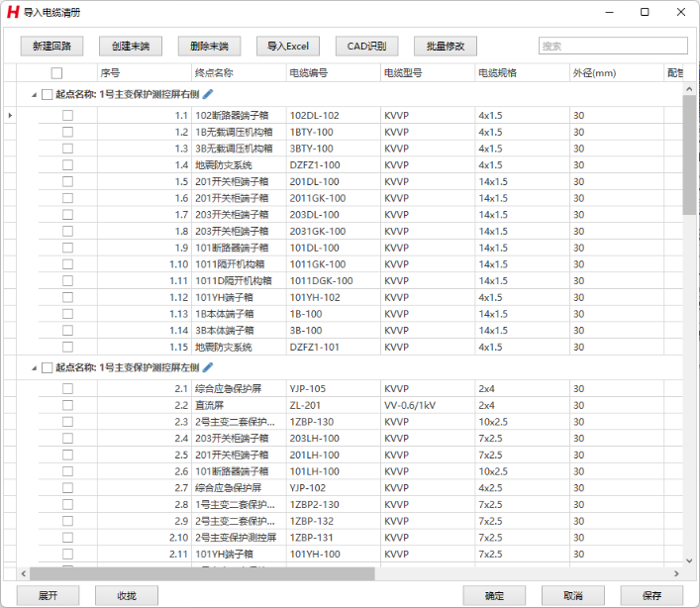This screenshot has width=700, height=608.
Task: Click the edit pencil beside 1号主变保护测控屏右侧
Action: coord(208,94)
